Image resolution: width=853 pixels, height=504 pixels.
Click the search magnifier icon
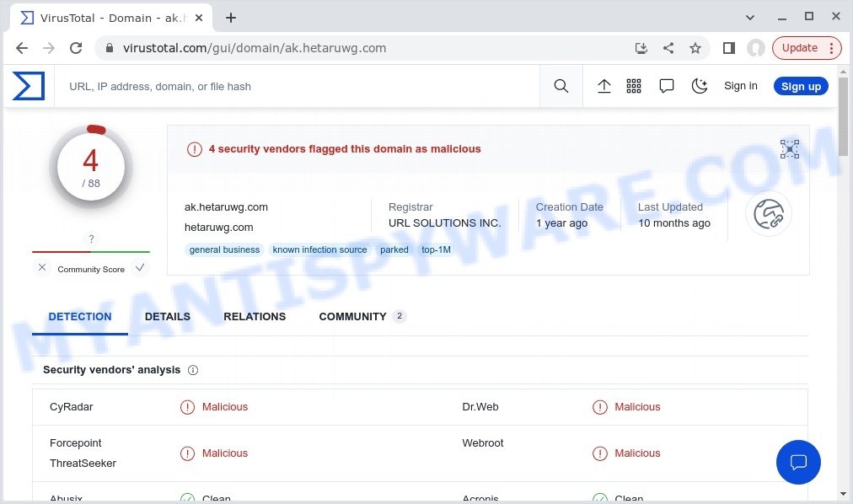[x=561, y=86]
